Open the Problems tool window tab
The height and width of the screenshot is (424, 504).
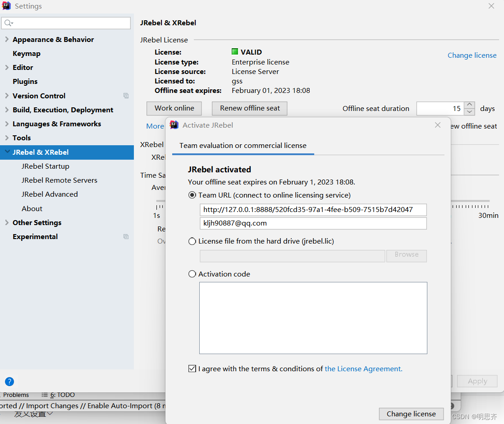click(16, 395)
